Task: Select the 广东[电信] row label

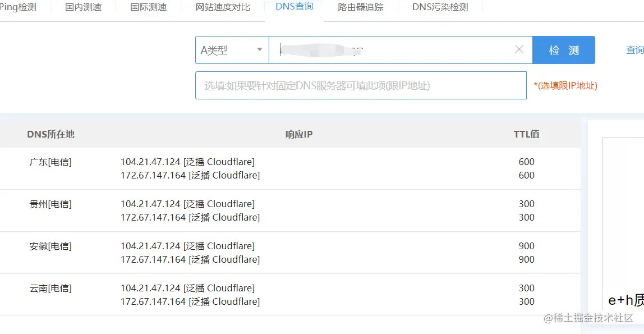Action: coord(50,162)
